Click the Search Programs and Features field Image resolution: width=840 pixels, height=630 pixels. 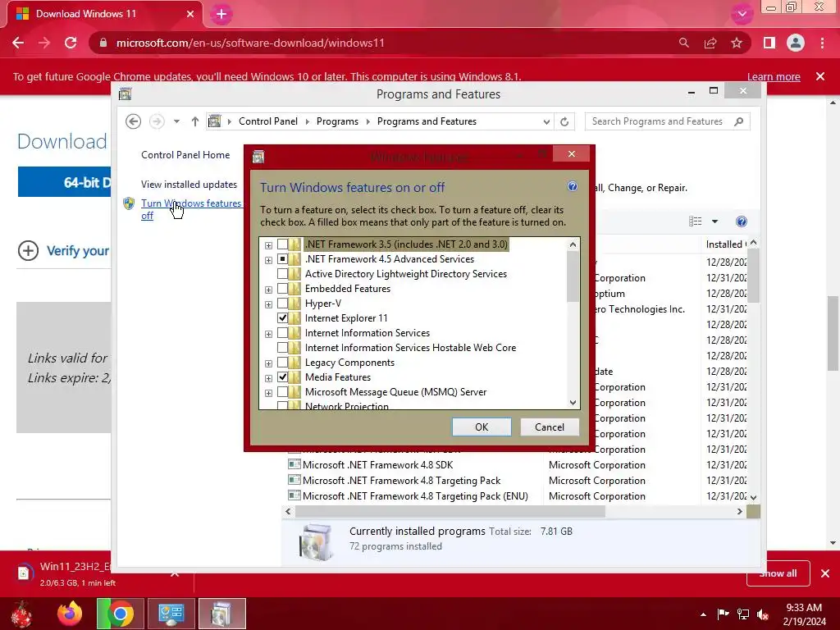click(666, 121)
